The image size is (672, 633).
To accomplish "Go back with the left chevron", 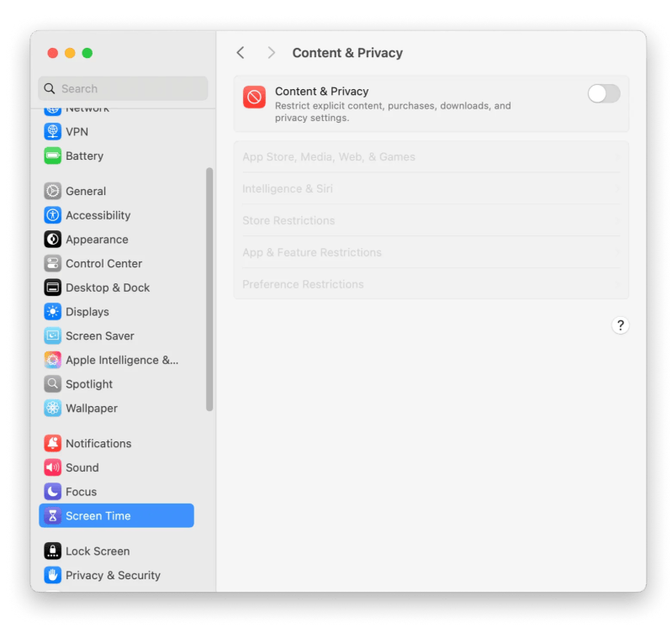I will point(241,53).
